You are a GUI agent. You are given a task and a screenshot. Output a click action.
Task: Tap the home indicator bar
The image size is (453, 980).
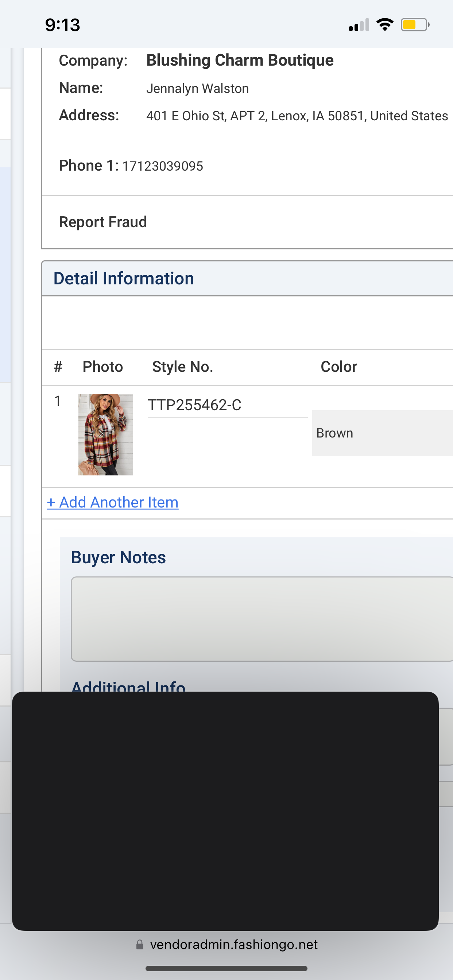(x=226, y=968)
